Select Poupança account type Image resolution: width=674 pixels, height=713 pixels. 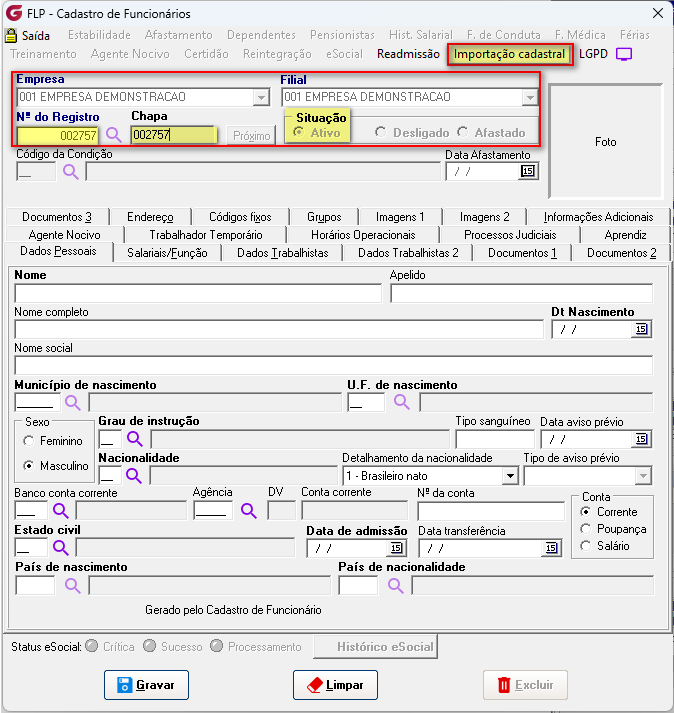click(586, 529)
